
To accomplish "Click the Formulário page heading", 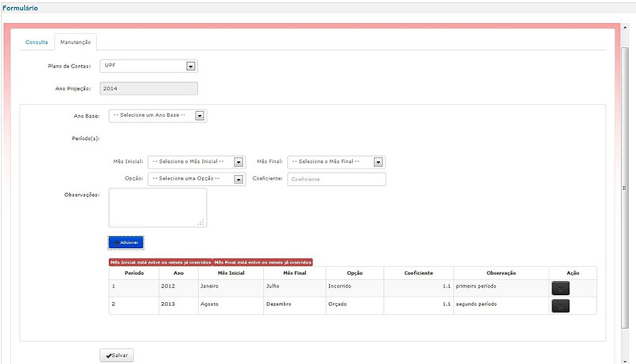I will pos(20,8).
